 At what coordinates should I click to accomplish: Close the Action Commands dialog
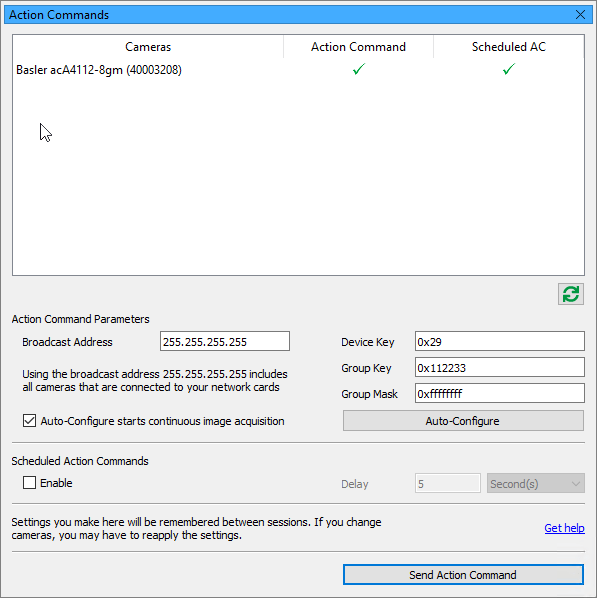[x=580, y=15]
